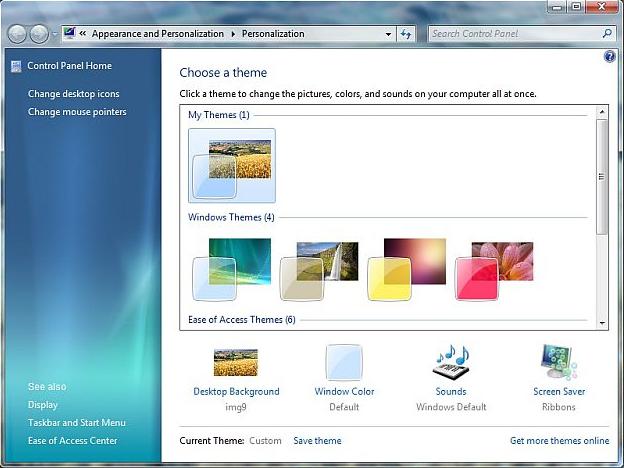This screenshot has height=468, width=624.
Task: Click the Ease of Access Themes (6) header
Action: 242,320
